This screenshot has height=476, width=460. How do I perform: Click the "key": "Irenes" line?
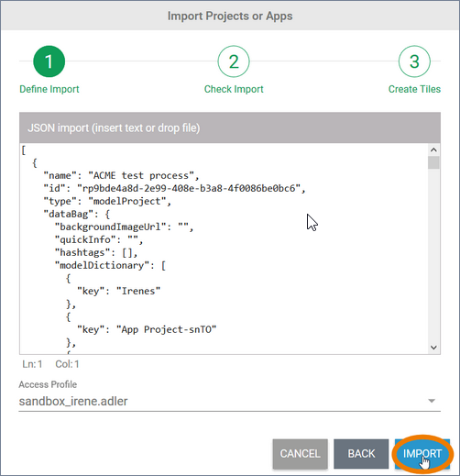[x=118, y=291]
